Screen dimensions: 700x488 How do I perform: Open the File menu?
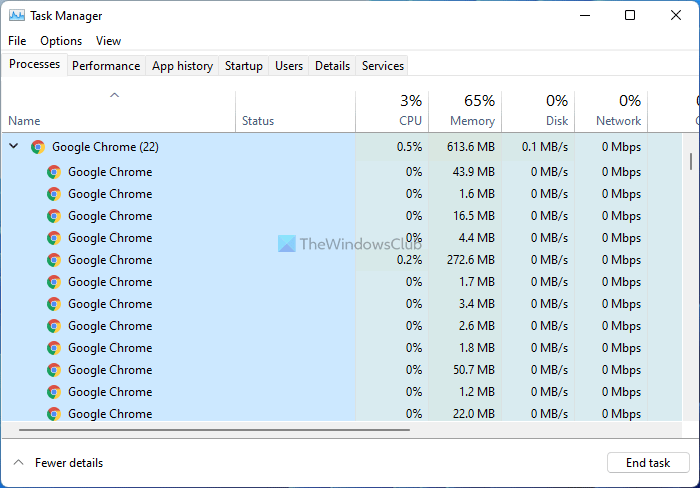tap(17, 41)
